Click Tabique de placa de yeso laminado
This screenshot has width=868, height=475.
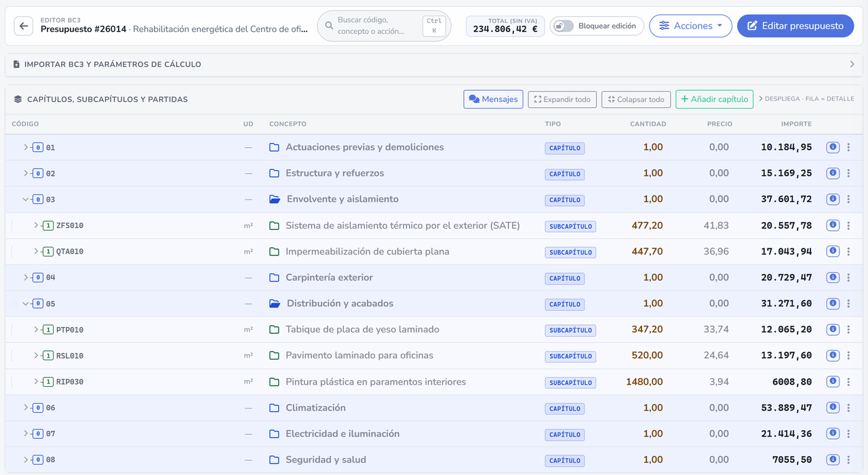click(362, 329)
